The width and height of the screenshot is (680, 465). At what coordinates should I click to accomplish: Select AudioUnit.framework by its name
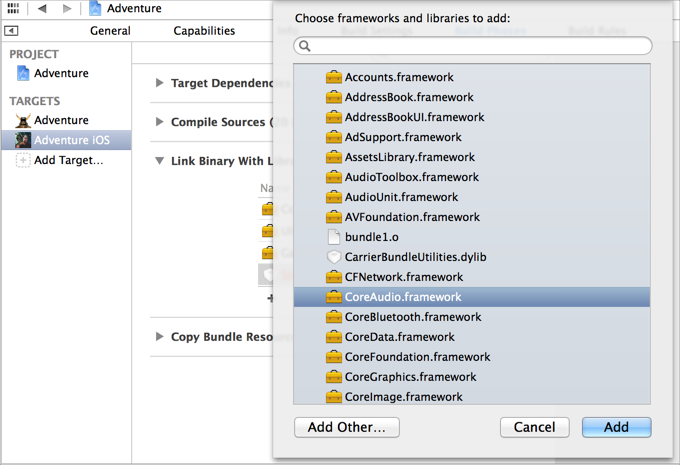[401, 197]
